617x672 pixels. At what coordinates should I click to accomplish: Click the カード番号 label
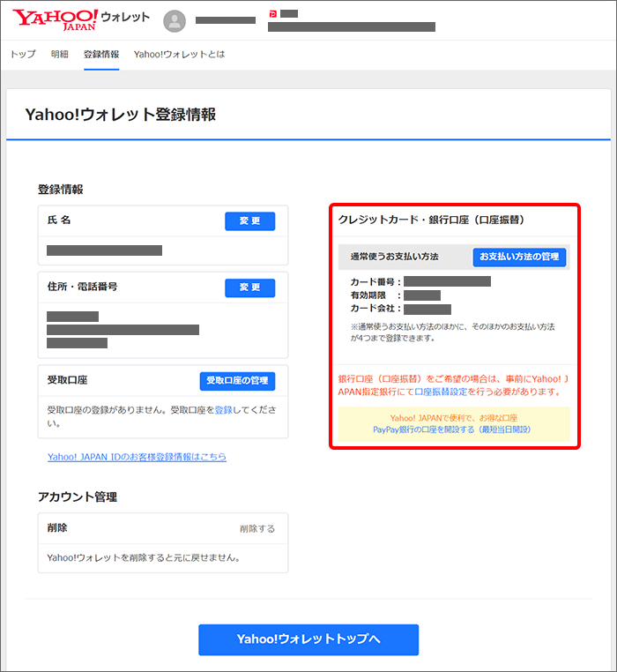375,282
